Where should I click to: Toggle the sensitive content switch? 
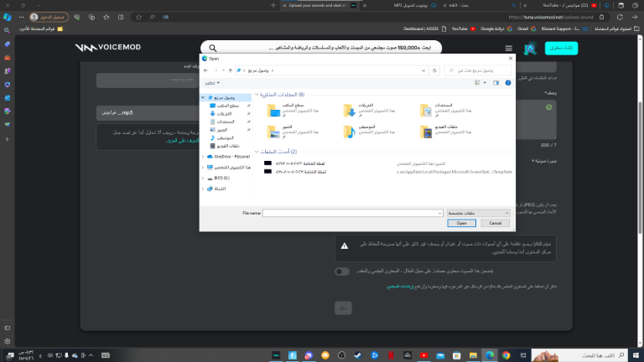pos(341,271)
